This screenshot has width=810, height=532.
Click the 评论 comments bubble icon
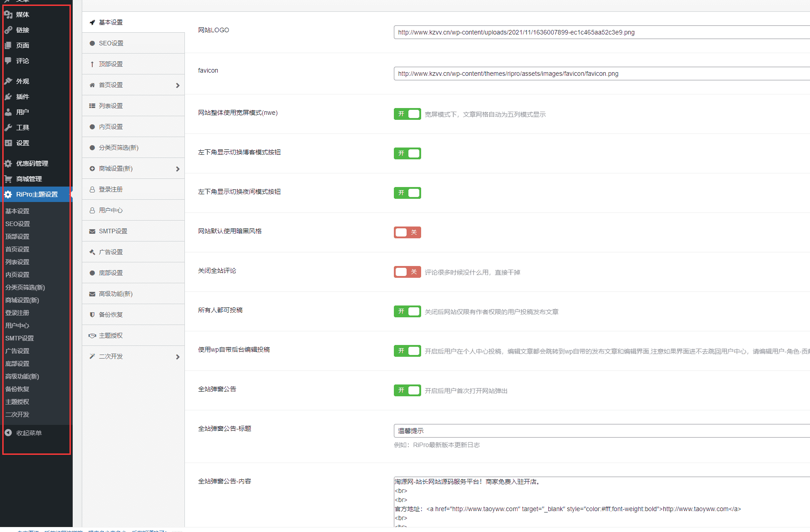8,61
